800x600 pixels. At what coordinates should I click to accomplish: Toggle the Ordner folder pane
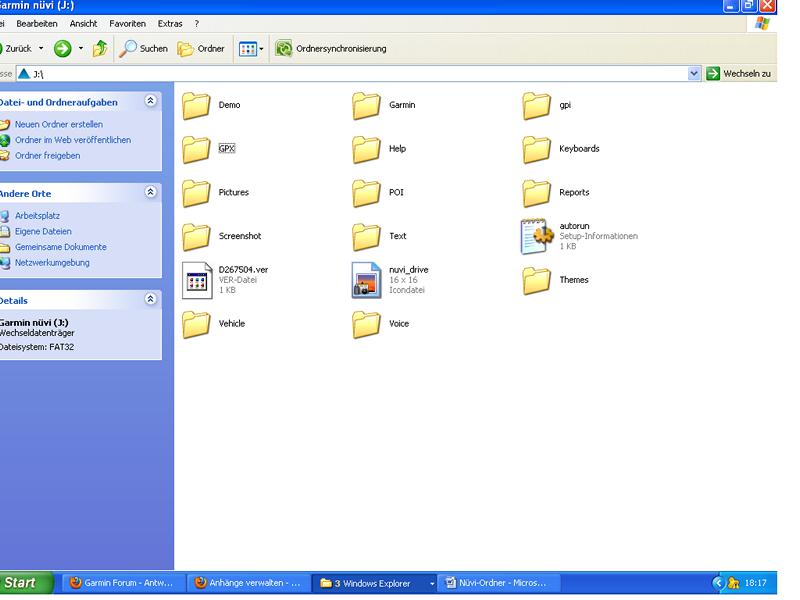(x=201, y=49)
